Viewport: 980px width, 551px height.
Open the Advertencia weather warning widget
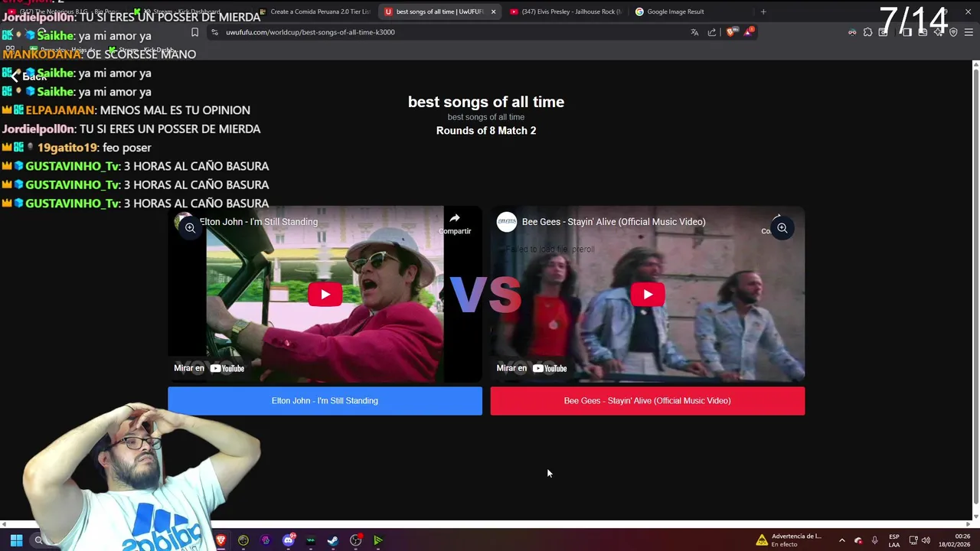pos(789,540)
